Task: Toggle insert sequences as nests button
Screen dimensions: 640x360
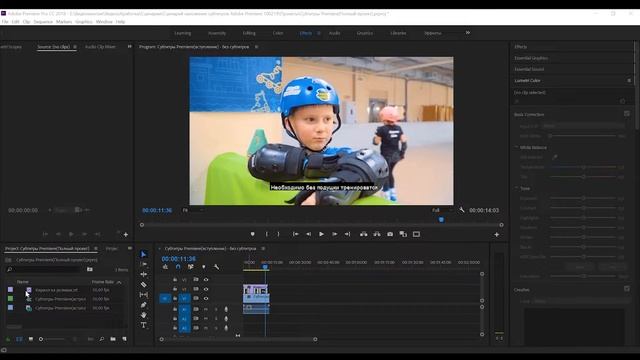Action: pyautogui.click(x=165, y=267)
